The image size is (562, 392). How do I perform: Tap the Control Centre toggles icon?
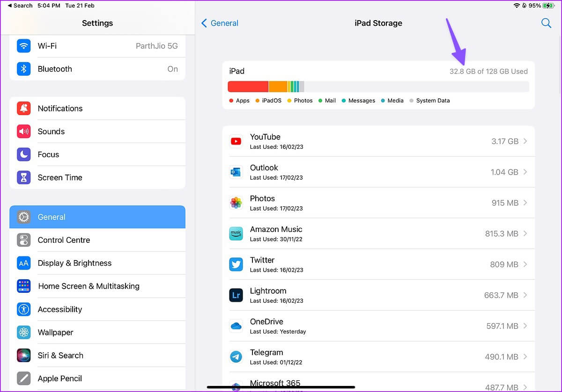click(x=24, y=240)
